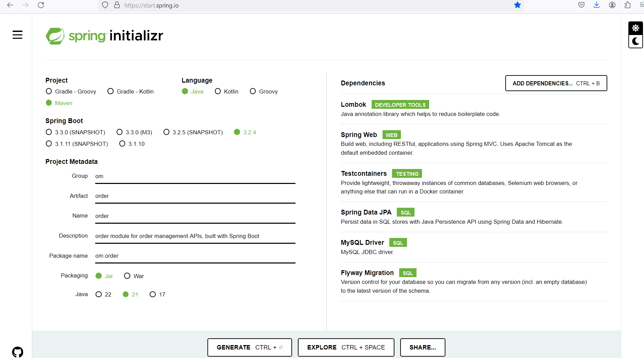Switch to dark theme moon icon
644x358 pixels.
tap(635, 41)
